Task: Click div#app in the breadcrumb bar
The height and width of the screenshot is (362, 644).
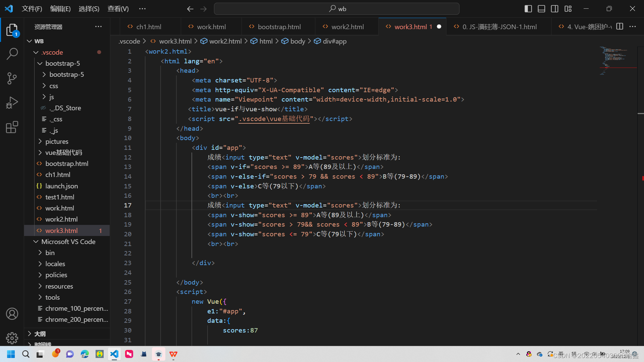Action: click(334, 41)
